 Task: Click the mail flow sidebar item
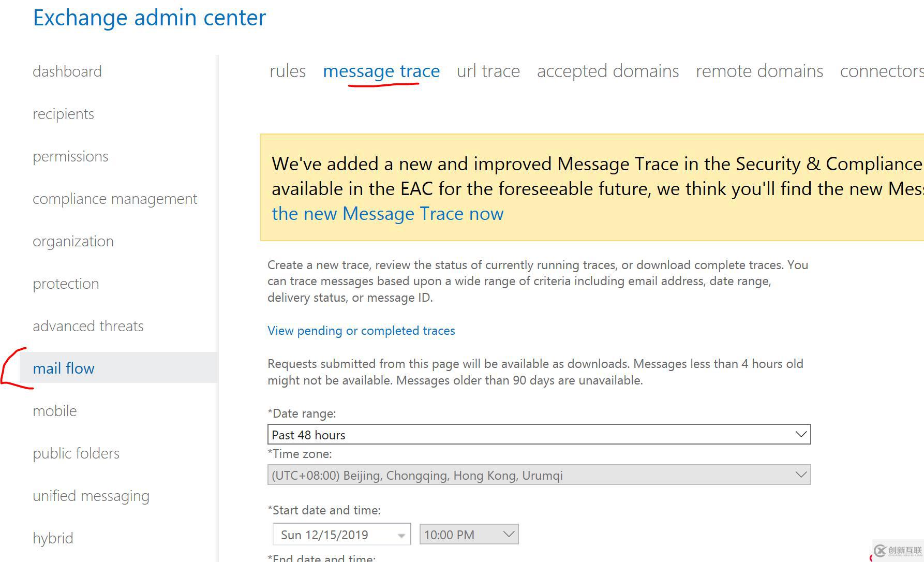tap(64, 368)
